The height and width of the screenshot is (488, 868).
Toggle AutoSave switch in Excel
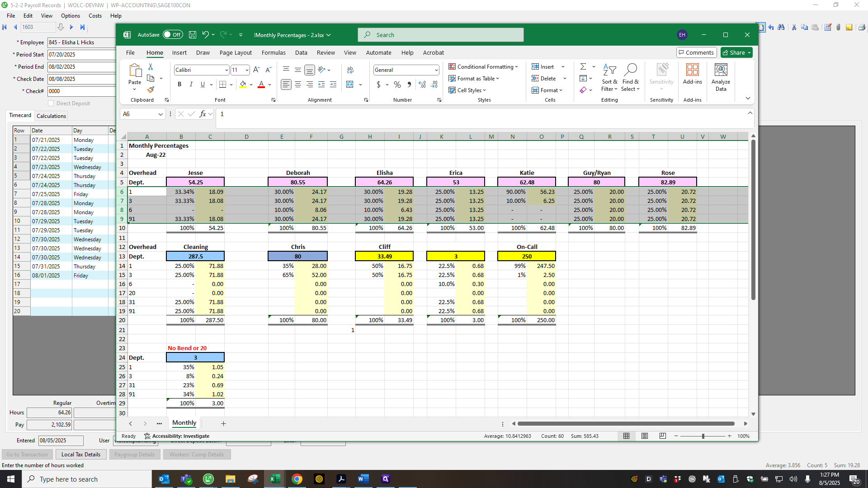click(x=173, y=35)
